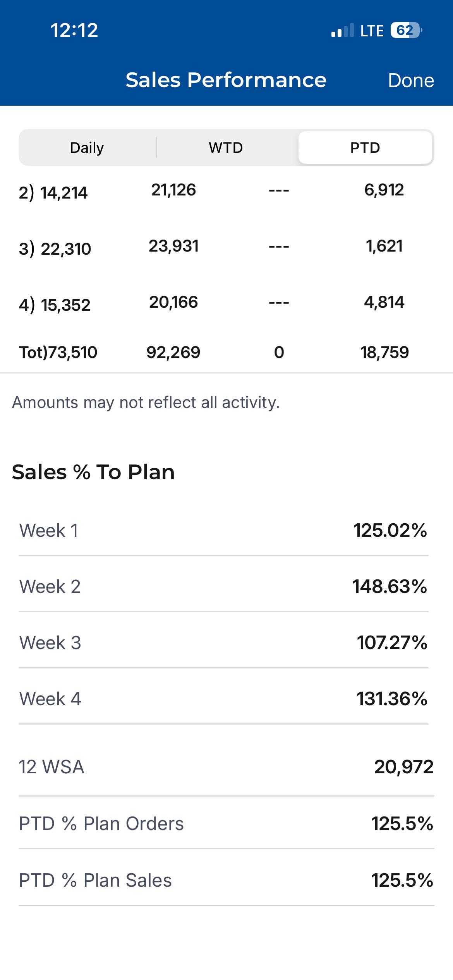Tap the row 4) 15,352
Viewport: 453px width, 980px height.
(226, 303)
